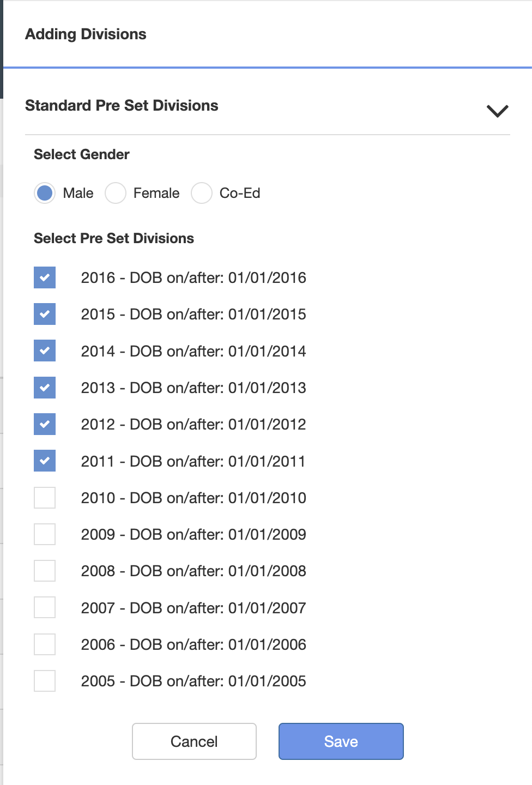The width and height of the screenshot is (532, 785).
Task: Disable the 2012 division checkbox
Action: [45, 424]
